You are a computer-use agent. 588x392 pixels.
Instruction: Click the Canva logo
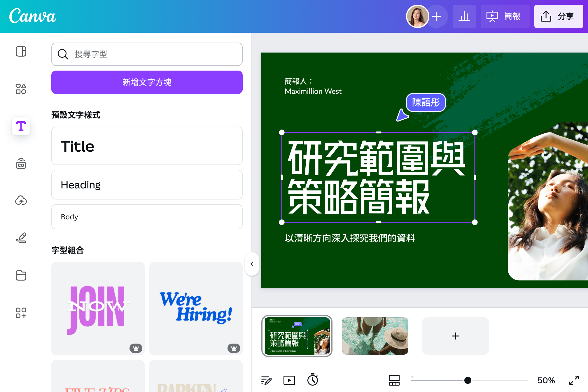33,16
